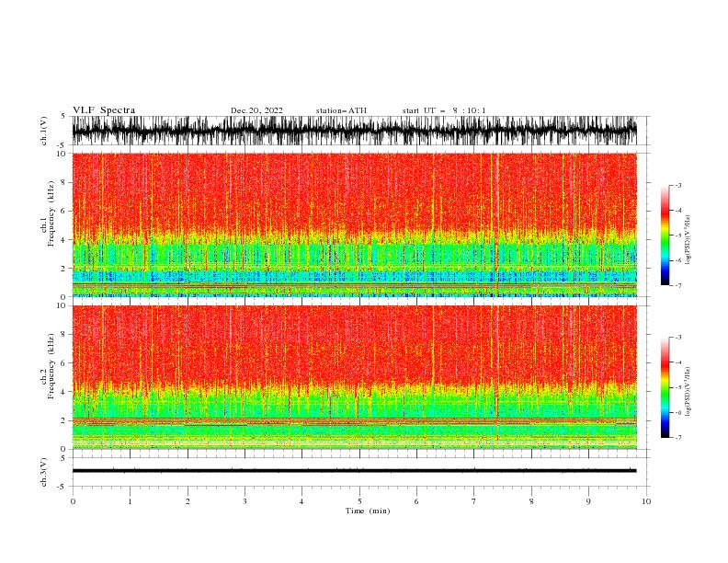Click the "-7" tick on the ch.2 color bar

point(678,437)
